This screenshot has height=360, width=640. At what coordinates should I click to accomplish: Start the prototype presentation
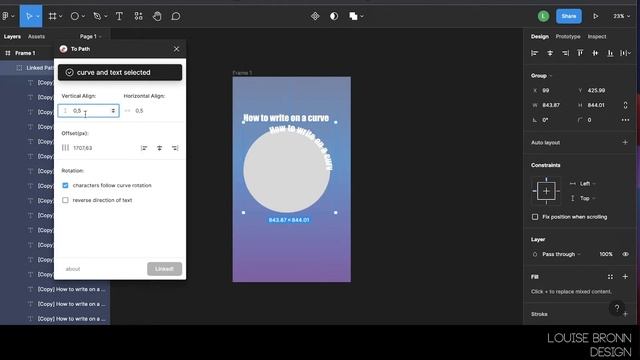tap(596, 16)
